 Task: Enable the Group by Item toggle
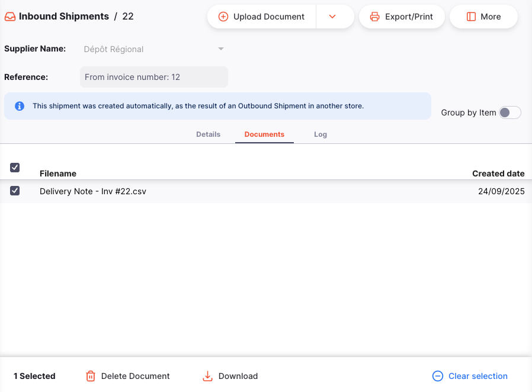coord(510,112)
